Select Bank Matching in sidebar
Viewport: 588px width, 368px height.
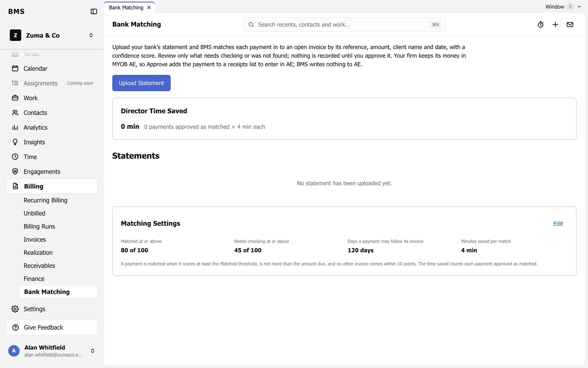(58, 292)
